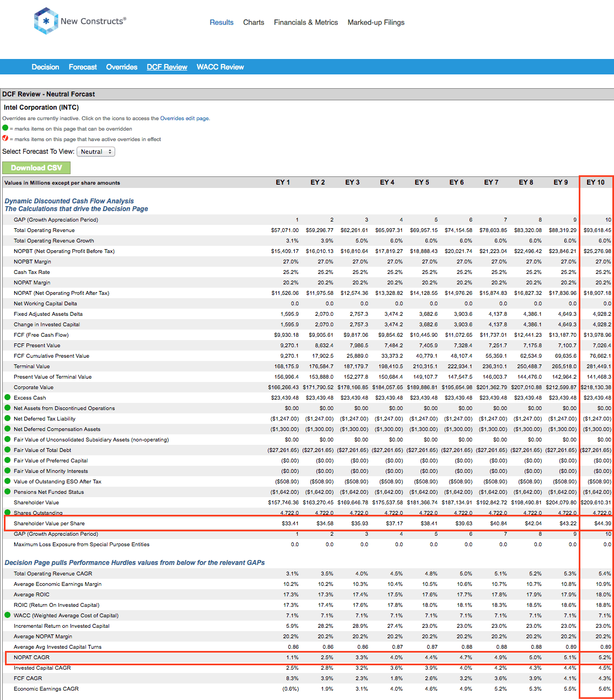Click the Total Operating Revenue row label
The height and width of the screenshot is (700, 614).
click(44, 230)
